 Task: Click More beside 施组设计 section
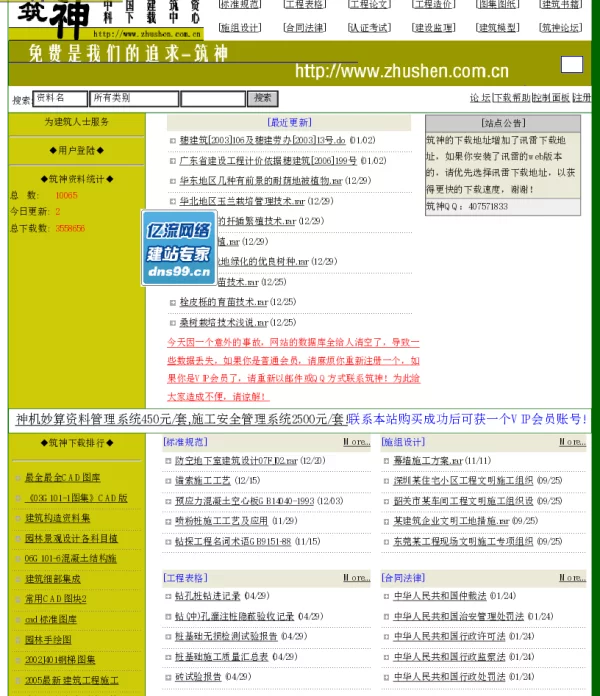(x=572, y=442)
